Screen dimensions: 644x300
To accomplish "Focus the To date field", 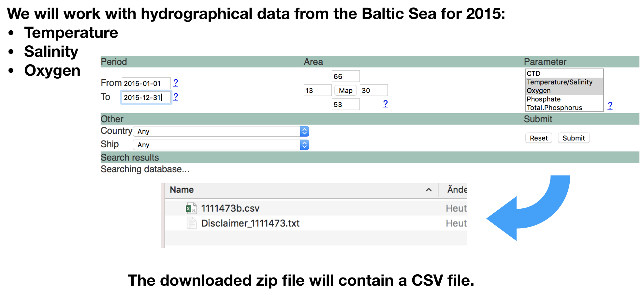I will pos(146,97).
